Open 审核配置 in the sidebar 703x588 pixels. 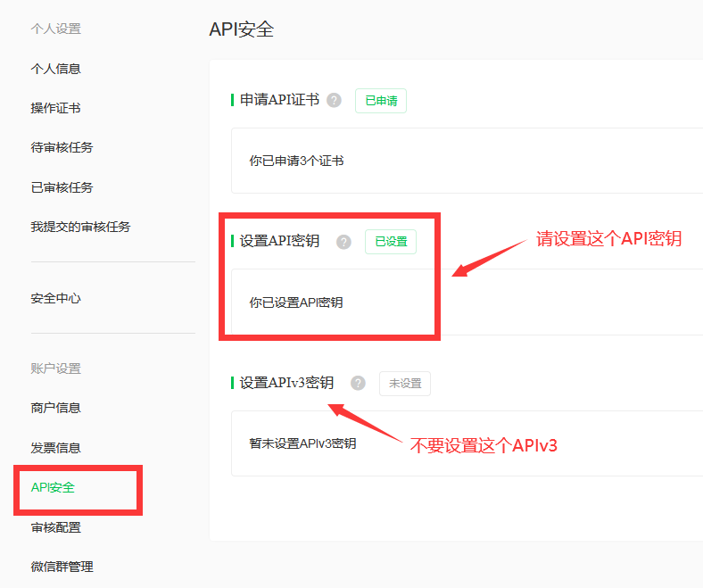point(55,527)
